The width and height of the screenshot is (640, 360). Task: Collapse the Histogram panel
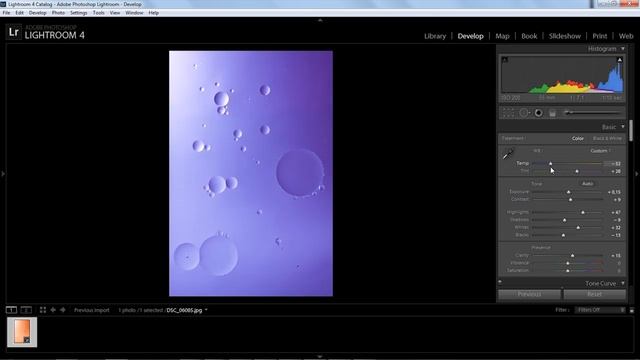(623, 49)
